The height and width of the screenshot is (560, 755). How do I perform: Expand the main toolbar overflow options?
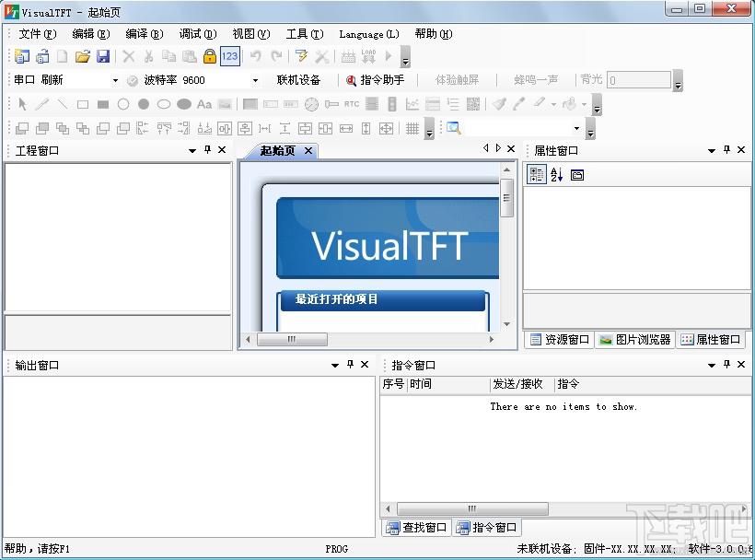tap(405, 57)
